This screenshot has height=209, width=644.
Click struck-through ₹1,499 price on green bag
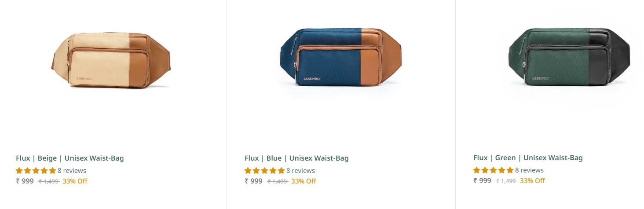[x=506, y=181]
